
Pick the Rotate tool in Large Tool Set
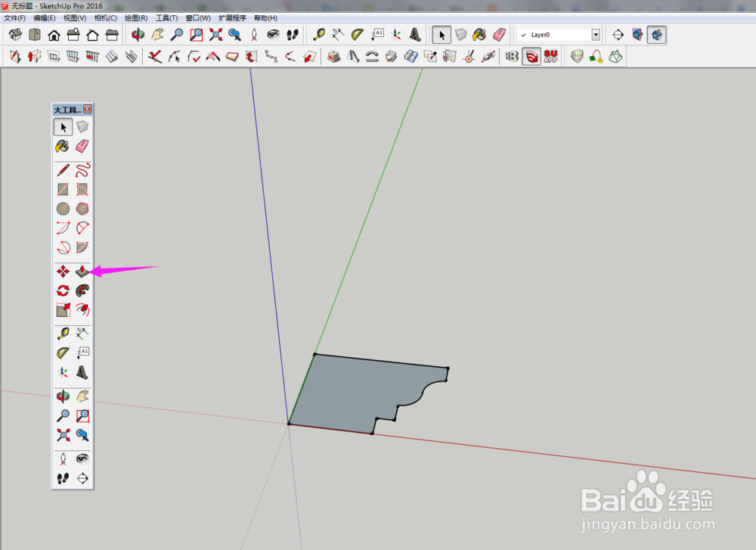[64, 291]
